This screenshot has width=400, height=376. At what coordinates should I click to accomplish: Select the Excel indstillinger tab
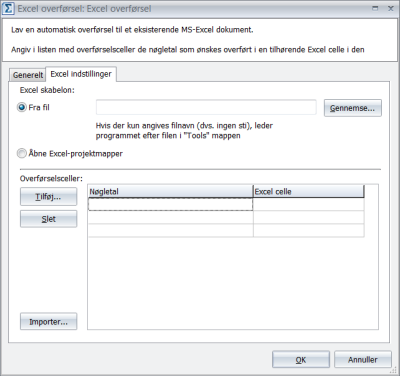coord(81,74)
